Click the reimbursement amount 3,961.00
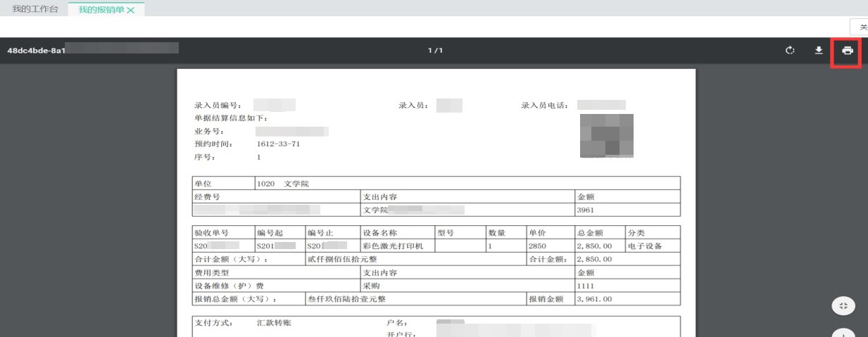This screenshot has height=337, width=868. click(x=595, y=299)
